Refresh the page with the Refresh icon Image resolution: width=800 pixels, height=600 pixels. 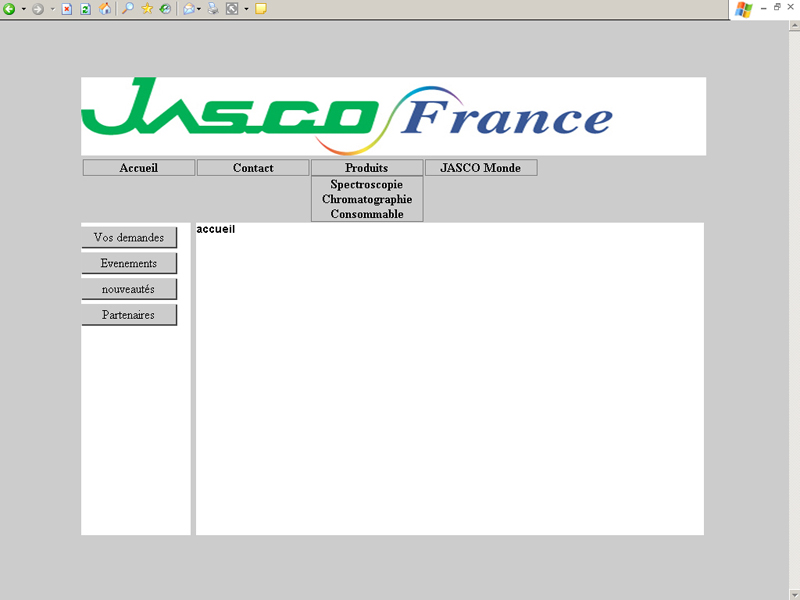coord(86,9)
